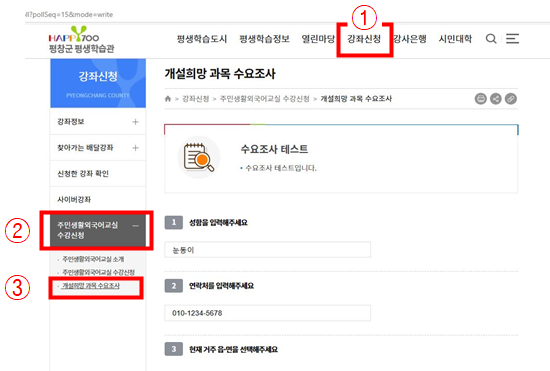This screenshot has width=550, height=371.
Task: Expand the 찾아가는 배달강좌 plus icon
Action: click(135, 148)
